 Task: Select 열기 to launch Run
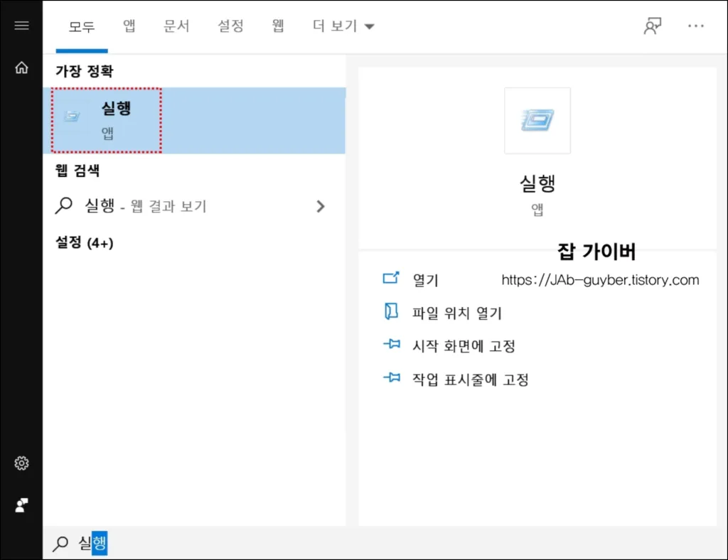(424, 279)
